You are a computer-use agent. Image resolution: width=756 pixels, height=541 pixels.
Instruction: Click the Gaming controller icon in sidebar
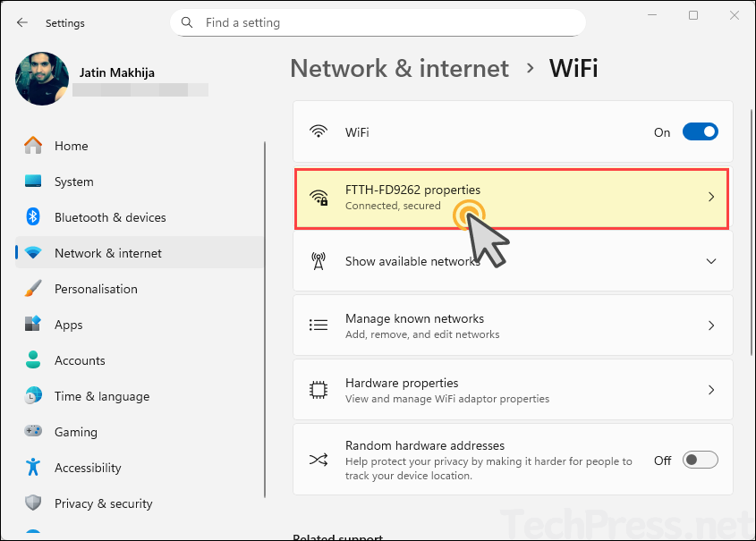click(33, 432)
